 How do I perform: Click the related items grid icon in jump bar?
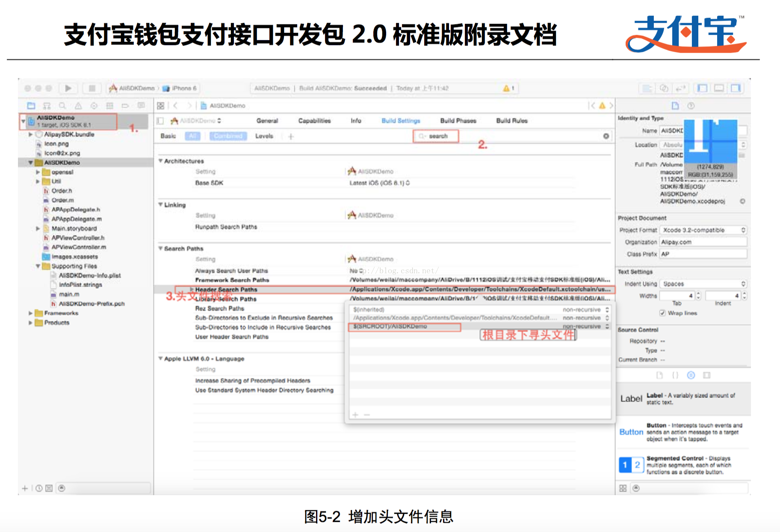(x=161, y=106)
